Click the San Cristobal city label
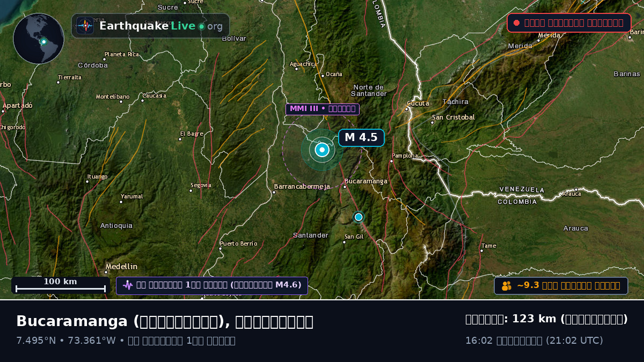The height and width of the screenshot is (362, 644). [x=453, y=117]
